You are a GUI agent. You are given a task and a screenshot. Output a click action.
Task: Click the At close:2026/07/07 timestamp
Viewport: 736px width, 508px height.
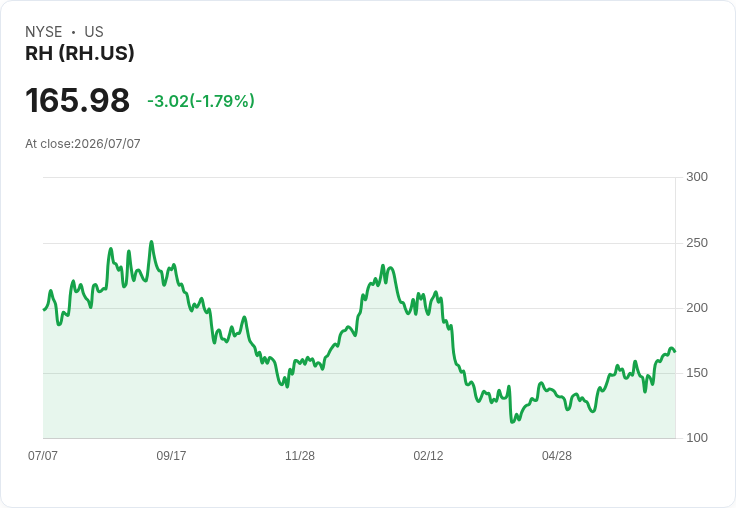click(83, 144)
